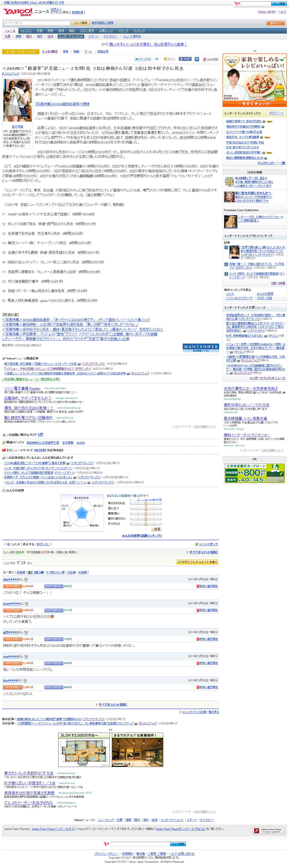Sort comments by 注目順
The height and width of the screenshot is (868, 289).
72,572
